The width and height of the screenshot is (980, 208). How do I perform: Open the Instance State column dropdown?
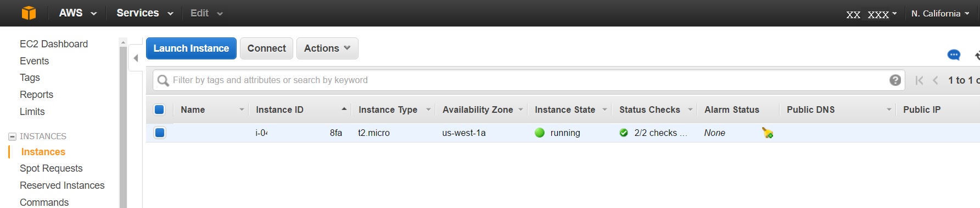point(604,110)
